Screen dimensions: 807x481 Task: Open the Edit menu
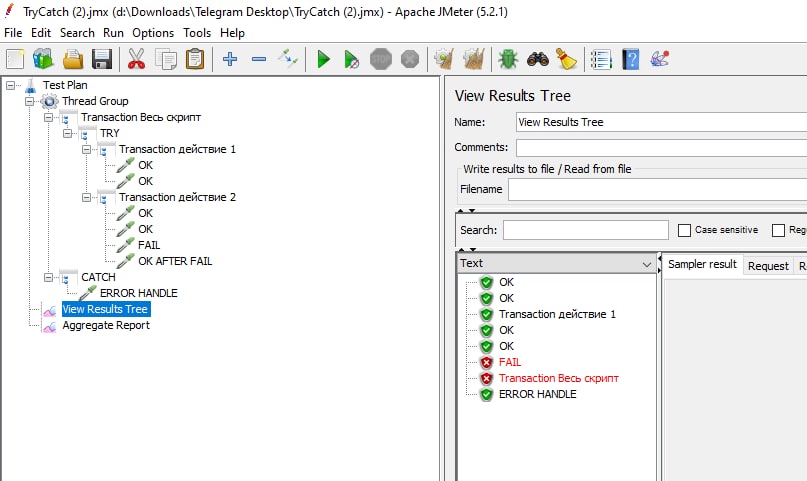click(41, 33)
